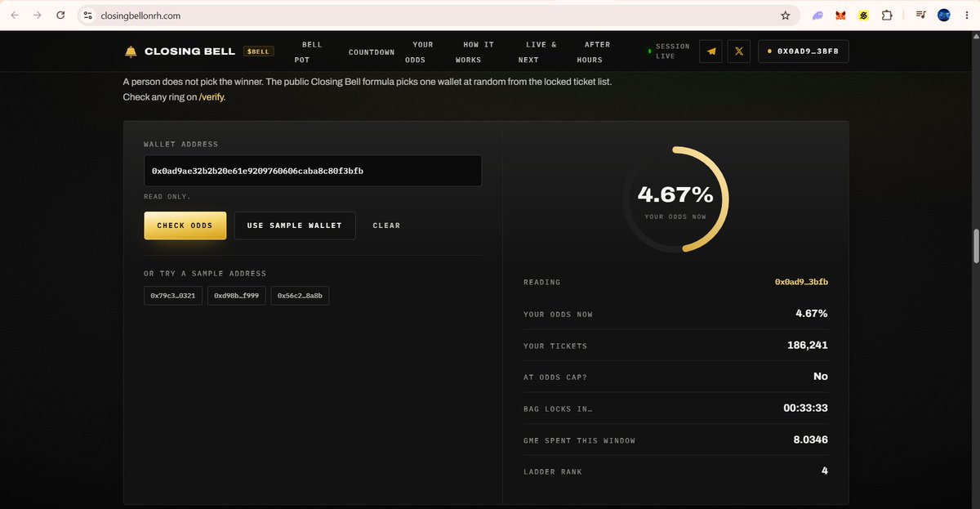Go to the After Hours nav item
This screenshot has width=980, height=509.
tap(594, 51)
